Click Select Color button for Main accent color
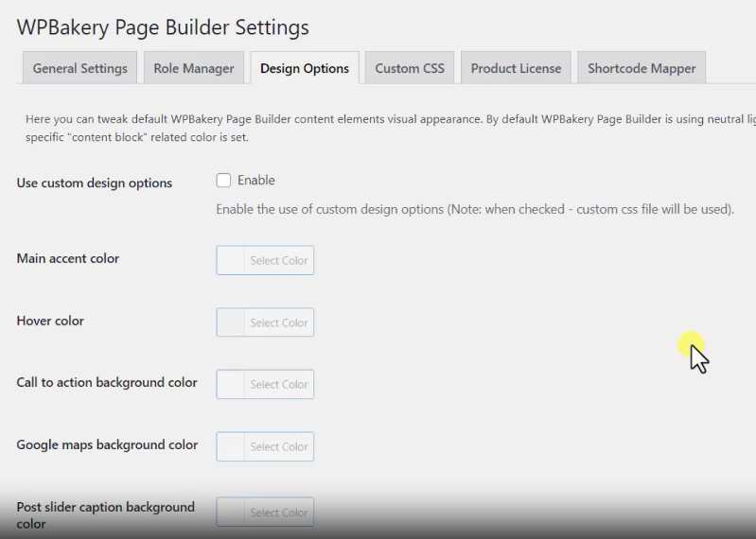Image resolution: width=756 pixels, height=539 pixels. click(279, 260)
